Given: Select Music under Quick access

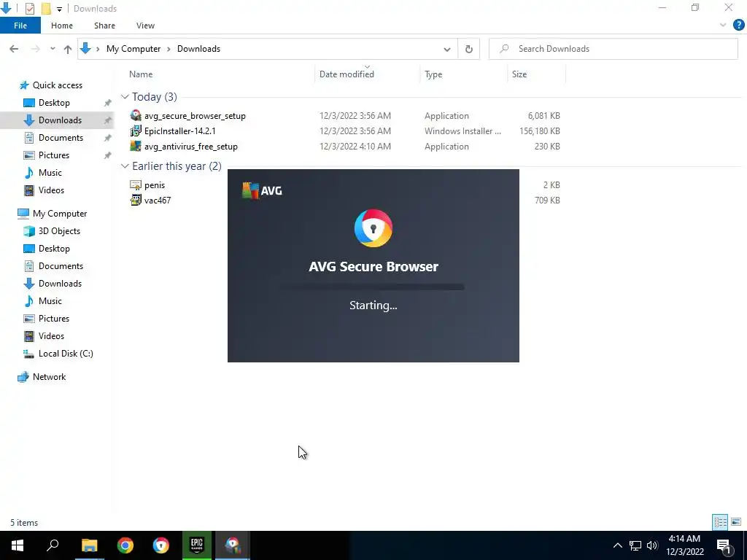Looking at the screenshot, I should click(x=50, y=173).
